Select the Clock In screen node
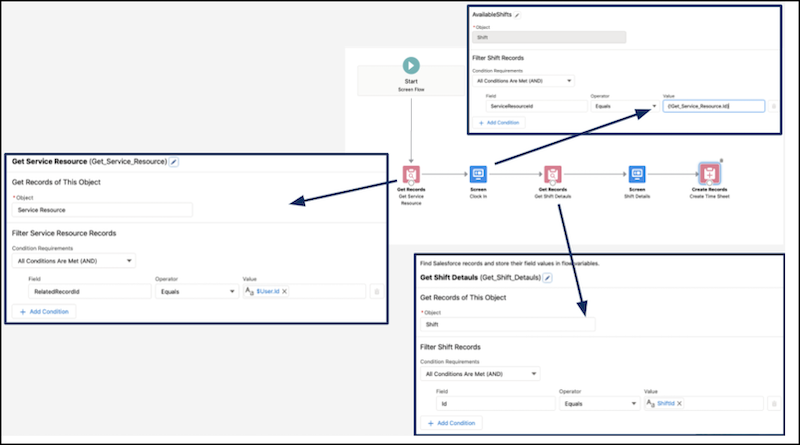800x445 pixels. (x=478, y=173)
